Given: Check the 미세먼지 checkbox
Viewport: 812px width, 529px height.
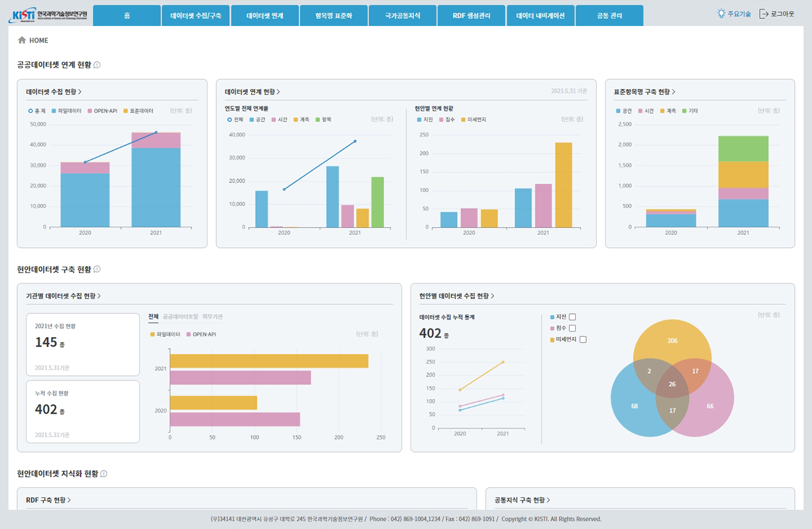Looking at the screenshot, I should [x=583, y=340].
